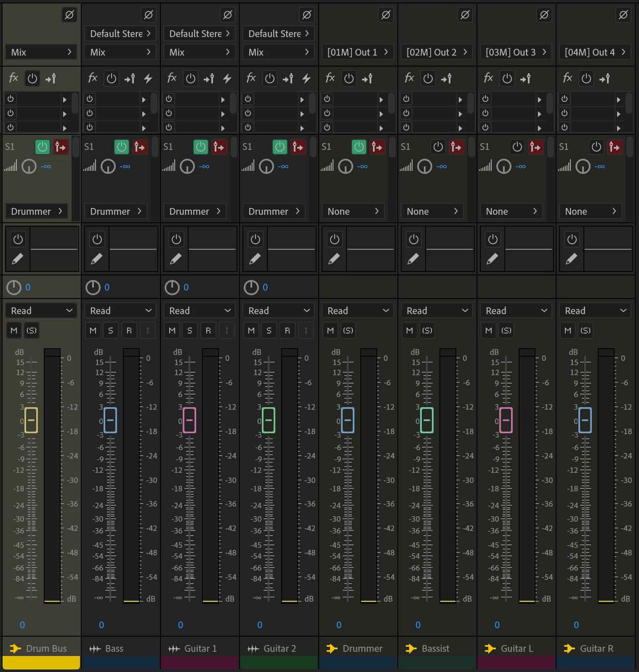Select the Guitar 1 track name
639x672 pixels.
point(201,649)
